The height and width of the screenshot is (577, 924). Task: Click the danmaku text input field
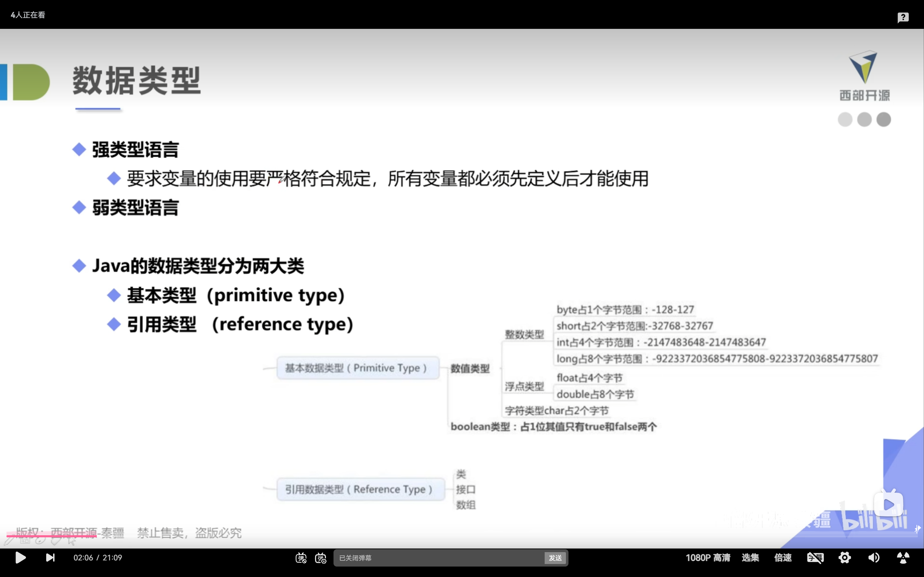tap(439, 558)
